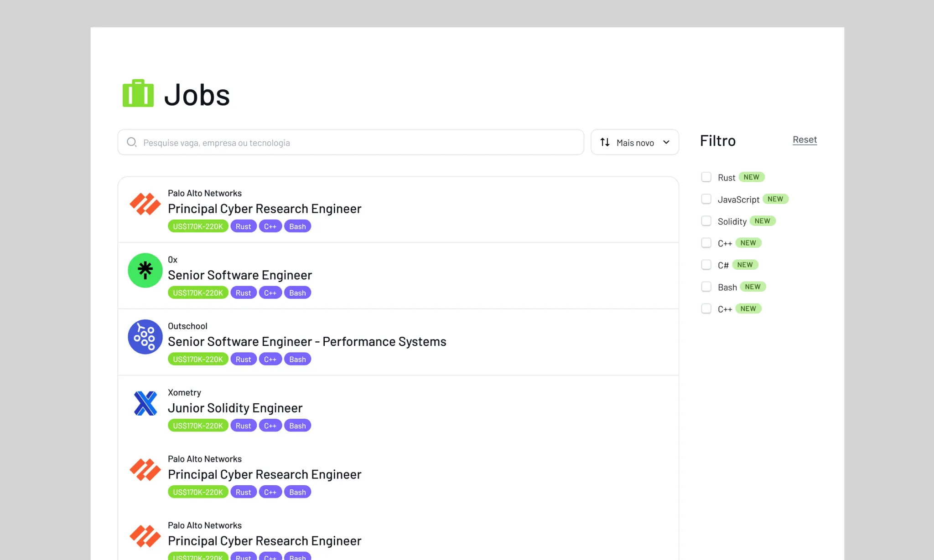Toggle the C# filter checkbox
Viewport: 934px width, 560px height.
tap(706, 265)
